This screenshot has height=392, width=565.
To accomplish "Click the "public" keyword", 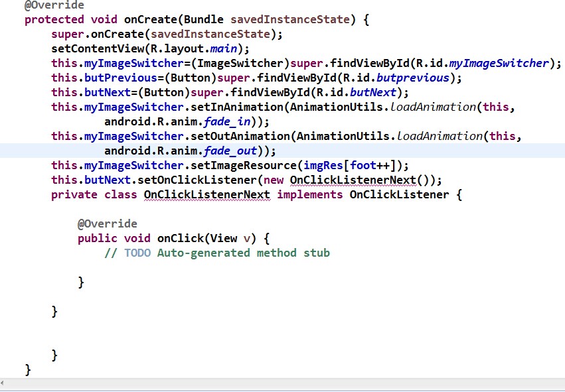I will pyautogui.click(x=98, y=238).
